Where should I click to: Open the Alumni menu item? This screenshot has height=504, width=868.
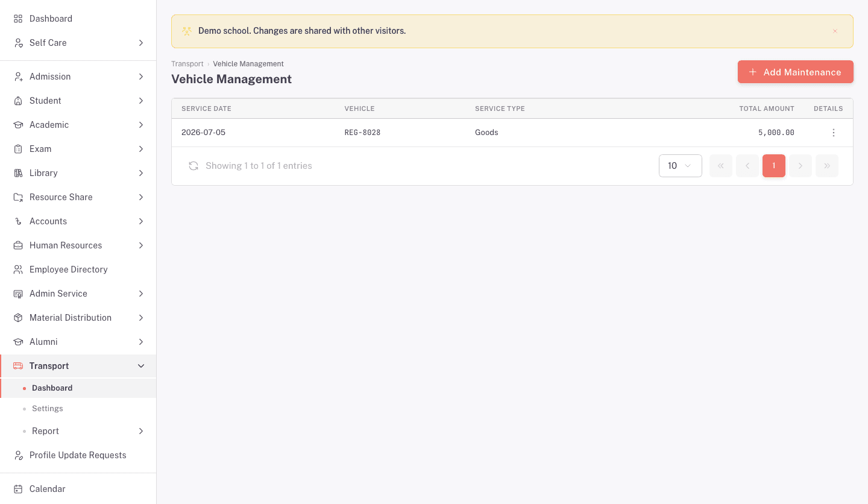pos(78,342)
